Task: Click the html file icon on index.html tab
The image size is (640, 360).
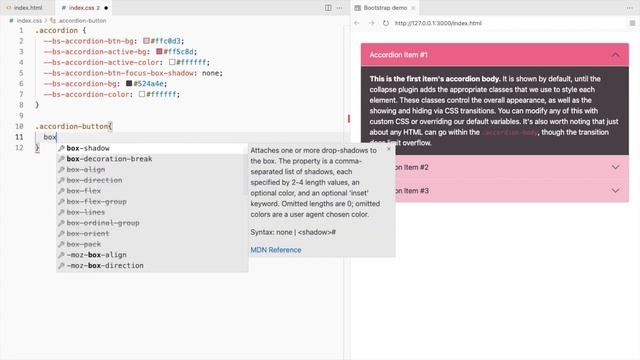Action: pyautogui.click(x=9, y=8)
